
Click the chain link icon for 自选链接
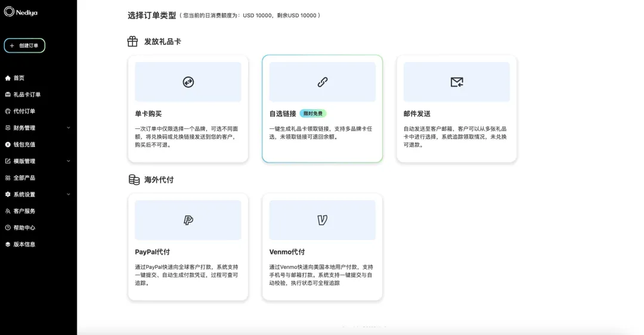point(323,82)
